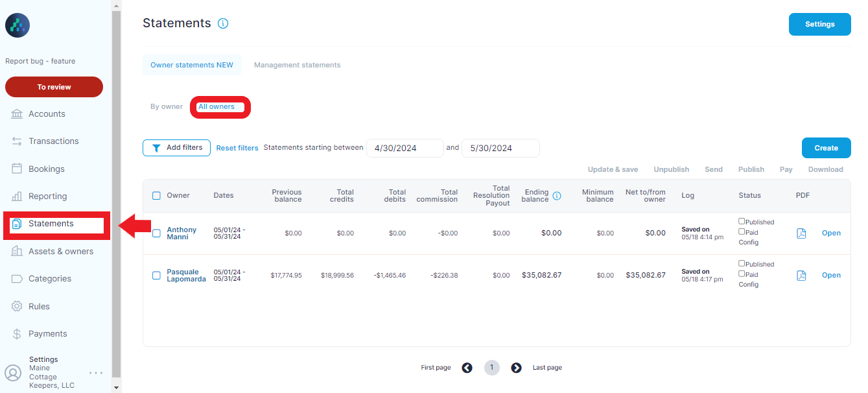Click the Download action
Viewport: 868px width, 393px height.
point(826,169)
